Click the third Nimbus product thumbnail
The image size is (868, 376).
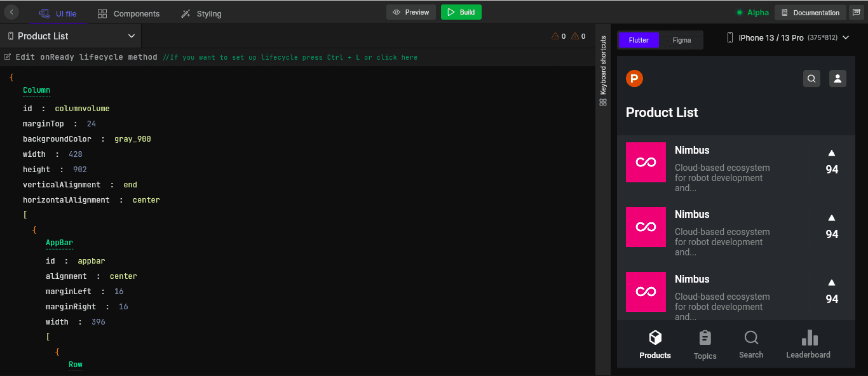(646, 292)
